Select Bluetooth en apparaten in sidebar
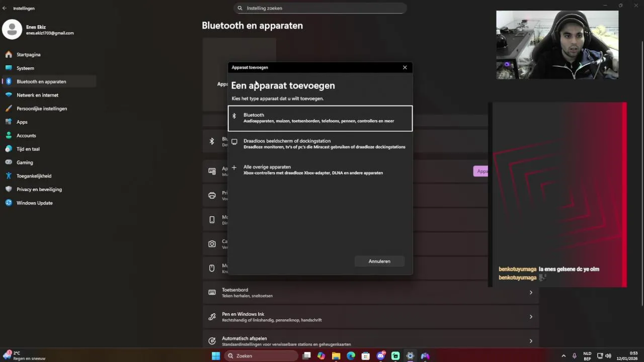This screenshot has height=362, width=644. click(49, 81)
